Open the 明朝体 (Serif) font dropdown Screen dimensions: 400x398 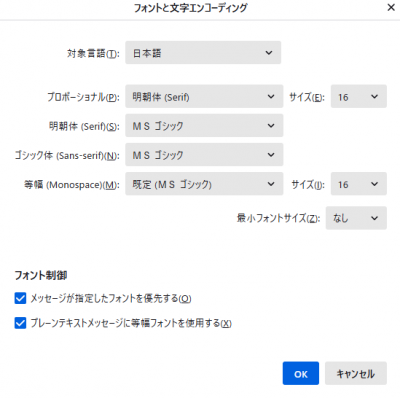pos(204,125)
